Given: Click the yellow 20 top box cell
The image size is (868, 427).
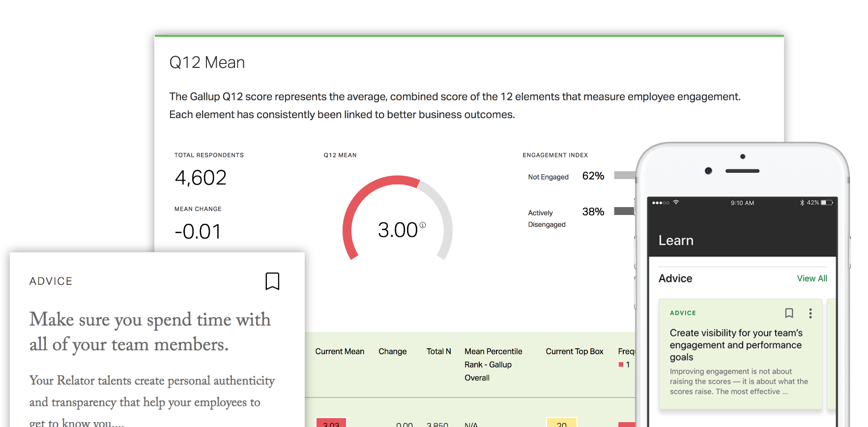Looking at the screenshot, I should 561,423.
